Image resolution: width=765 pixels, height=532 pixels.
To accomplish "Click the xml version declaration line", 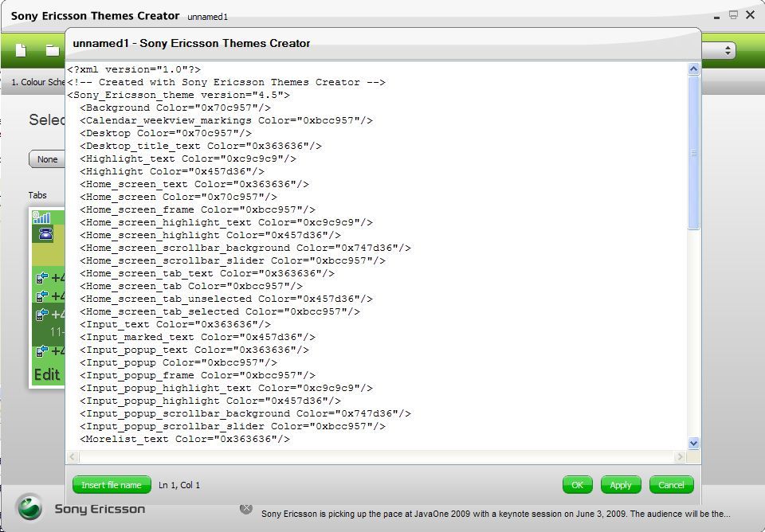I will pos(134,69).
